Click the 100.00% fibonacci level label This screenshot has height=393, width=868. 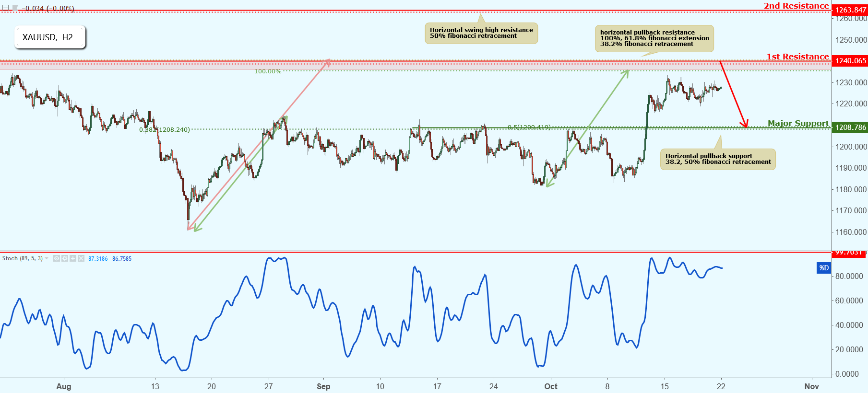268,71
